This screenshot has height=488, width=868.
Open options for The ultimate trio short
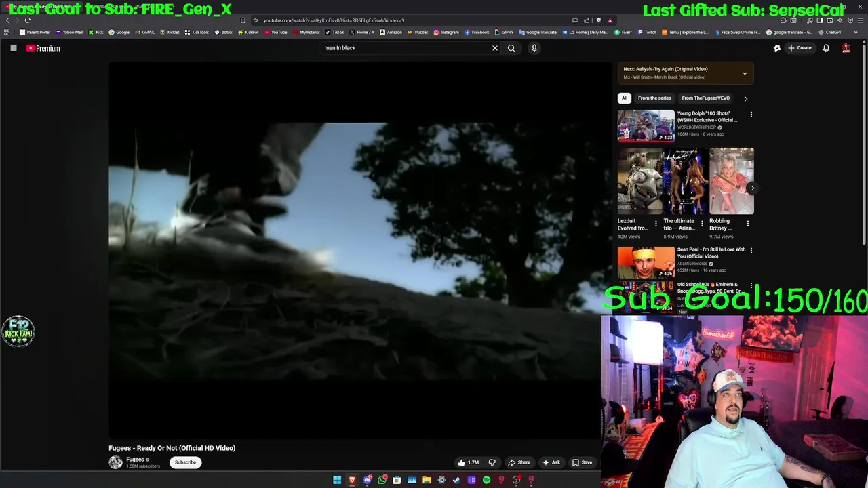click(702, 224)
